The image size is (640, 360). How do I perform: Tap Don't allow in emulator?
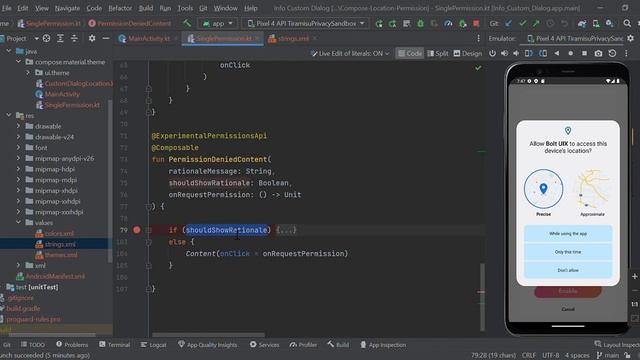(x=568, y=270)
